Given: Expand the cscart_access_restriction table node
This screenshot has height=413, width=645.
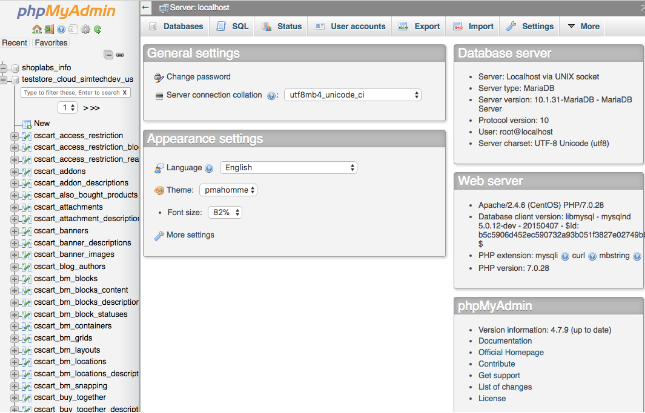Looking at the screenshot, I should click(14, 136).
